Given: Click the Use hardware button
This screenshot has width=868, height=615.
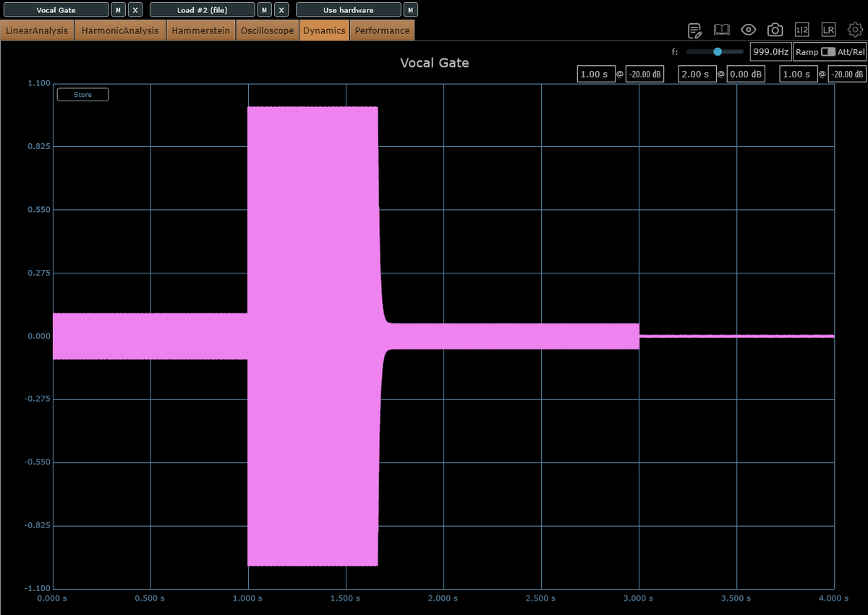Looking at the screenshot, I should point(348,10).
